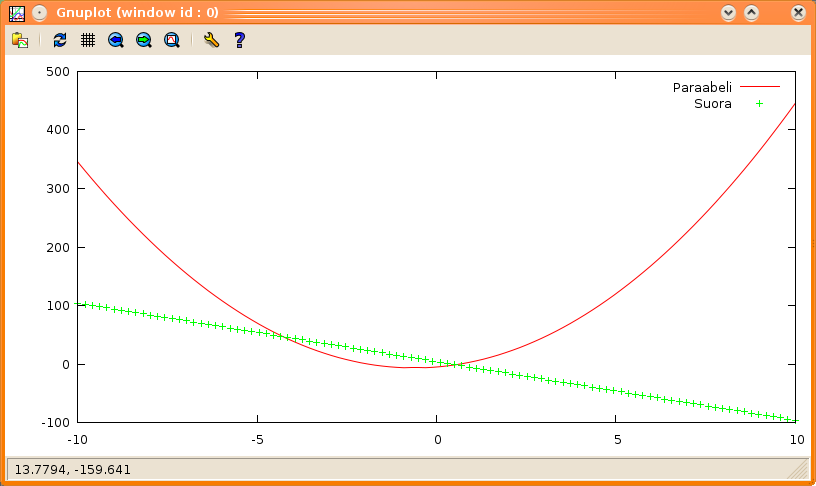Click the Suora legend entry
Screen dimensions: 816x486
[712, 104]
